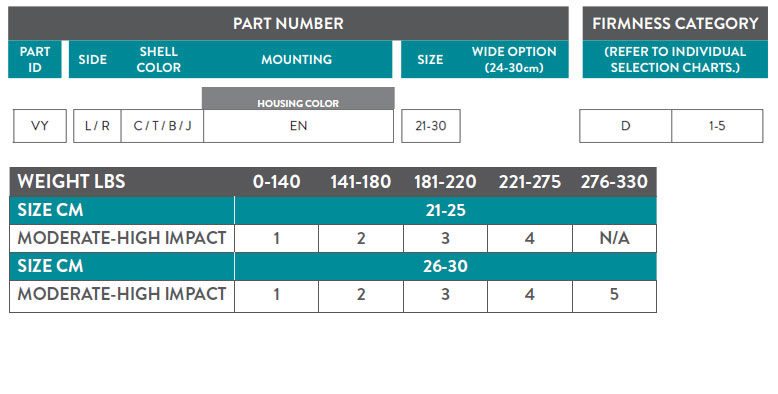Image resolution: width=778 pixels, height=394 pixels.
Task: Click the VY part ID box
Action: pos(40,126)
